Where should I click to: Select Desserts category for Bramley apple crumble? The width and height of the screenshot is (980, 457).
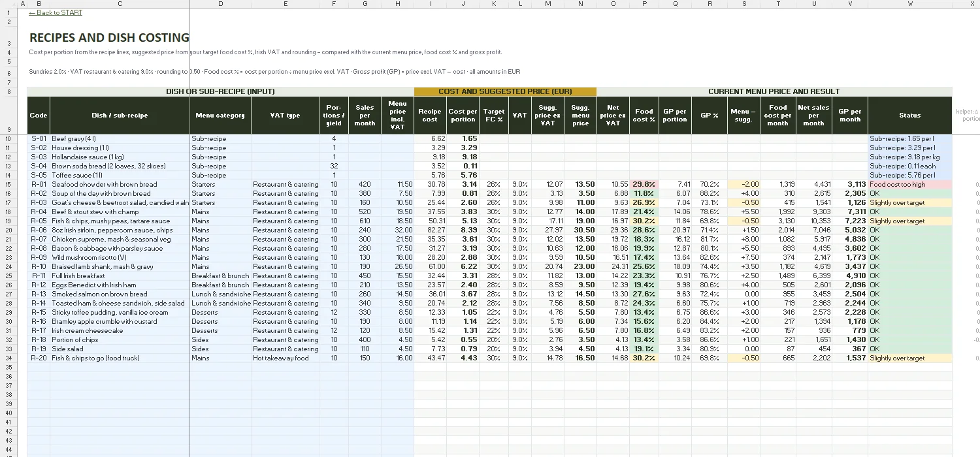click(220, 321)
